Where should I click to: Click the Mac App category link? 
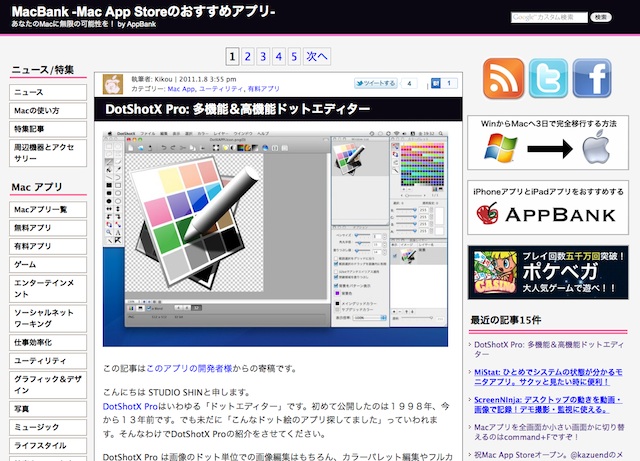tap(181, 89)
